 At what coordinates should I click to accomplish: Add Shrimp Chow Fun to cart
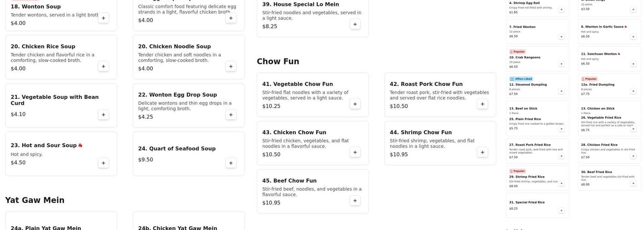(483, 152)
